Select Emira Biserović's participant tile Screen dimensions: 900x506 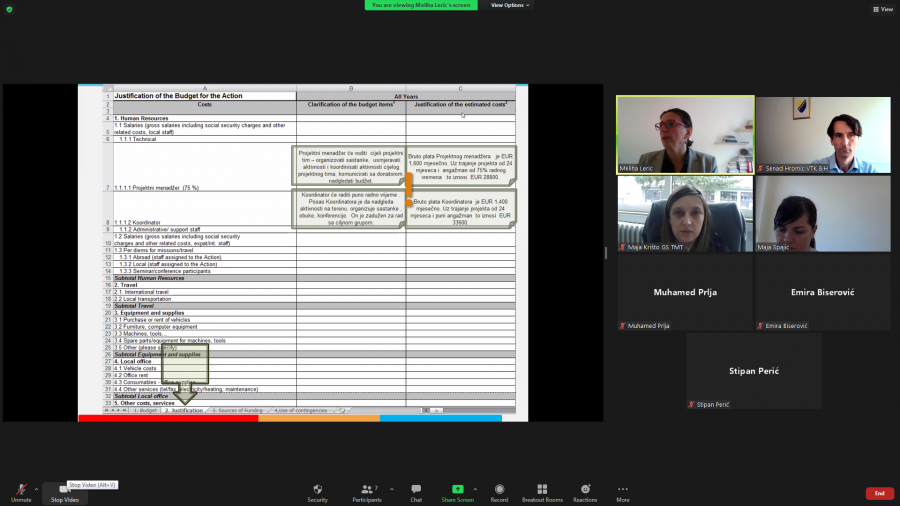click(823, 292)
